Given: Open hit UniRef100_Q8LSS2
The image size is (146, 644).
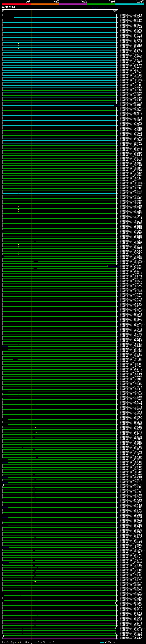Looking at the screenshot, I should [x=131, y=42].
